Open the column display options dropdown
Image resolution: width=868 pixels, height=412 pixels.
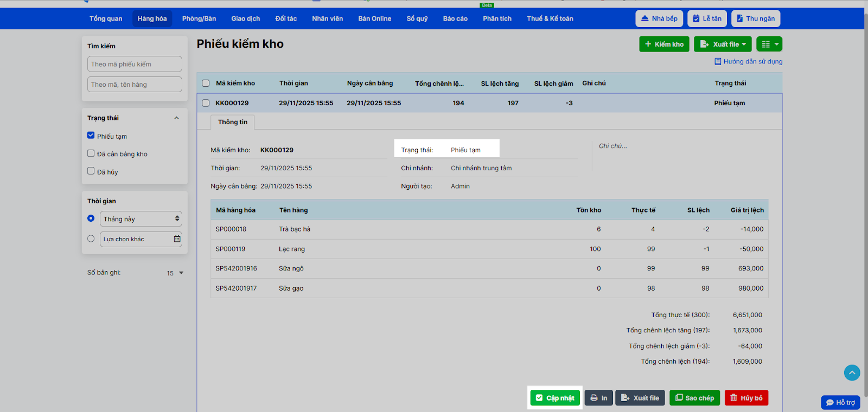[x=769, y=44]
